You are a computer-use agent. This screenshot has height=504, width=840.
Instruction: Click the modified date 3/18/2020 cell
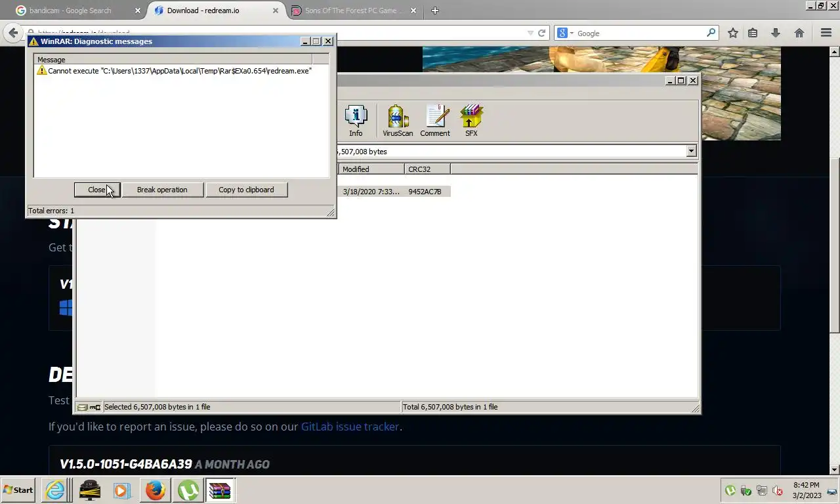(x=371, y=192)
